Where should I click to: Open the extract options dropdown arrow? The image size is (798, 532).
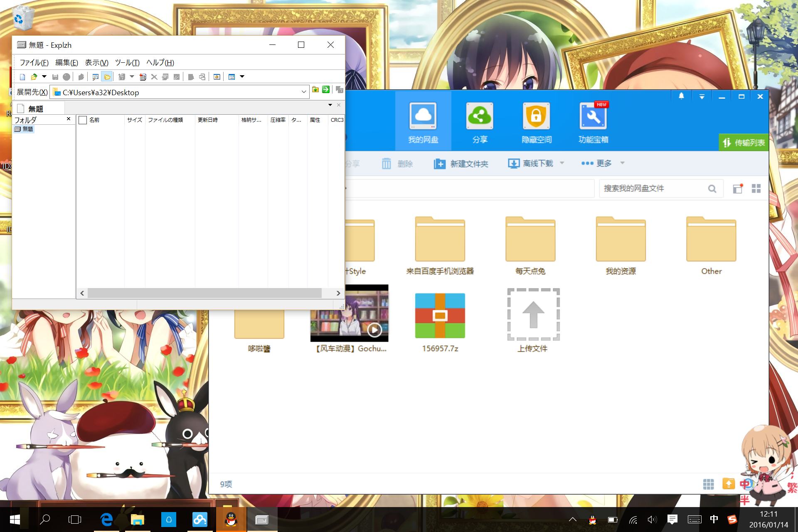132,77
